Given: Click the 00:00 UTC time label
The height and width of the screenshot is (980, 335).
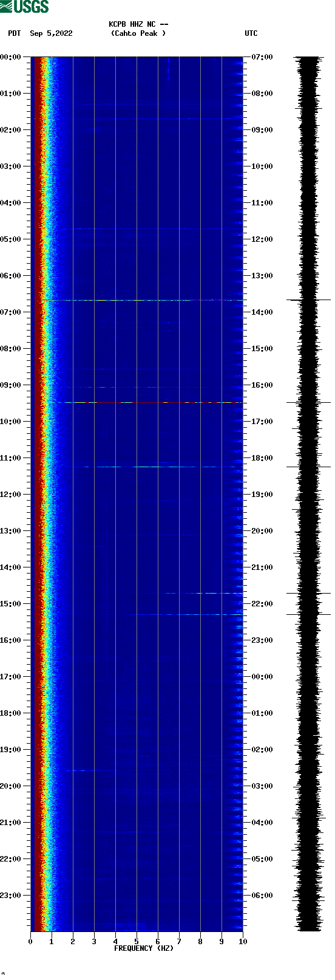Looking at the screenshot, I should click(262, 677).
